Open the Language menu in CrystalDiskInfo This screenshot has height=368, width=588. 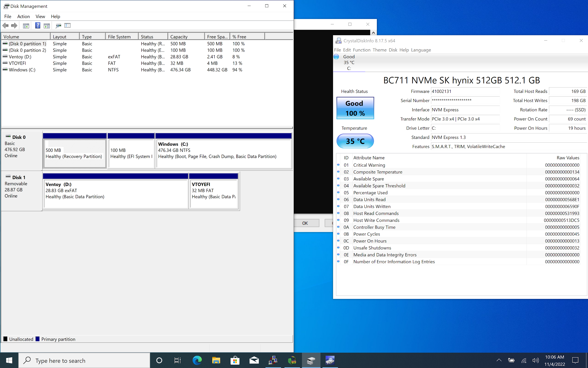pyautogui.click(x=421, y=50)
